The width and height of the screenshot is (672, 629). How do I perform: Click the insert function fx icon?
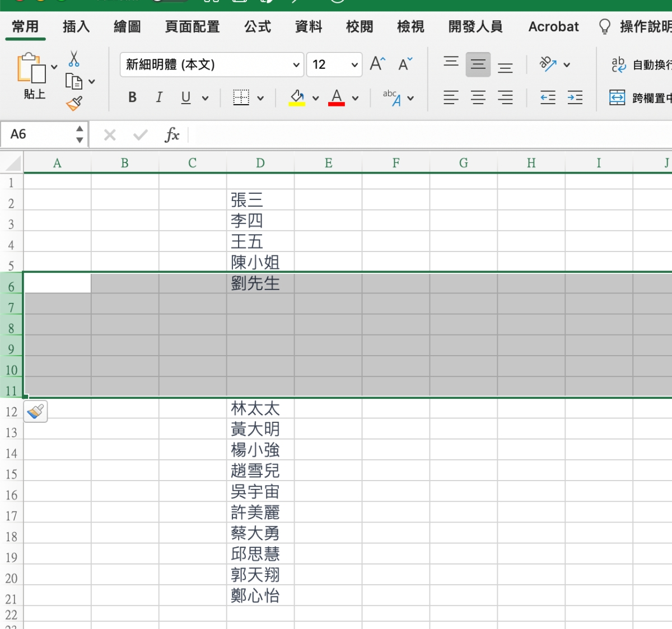[x=172, y=135]
